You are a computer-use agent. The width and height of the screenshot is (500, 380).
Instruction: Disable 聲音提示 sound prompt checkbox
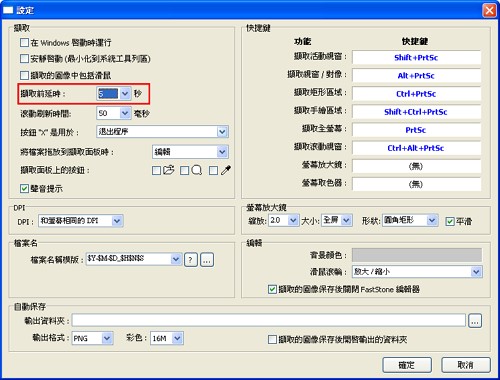24,189
